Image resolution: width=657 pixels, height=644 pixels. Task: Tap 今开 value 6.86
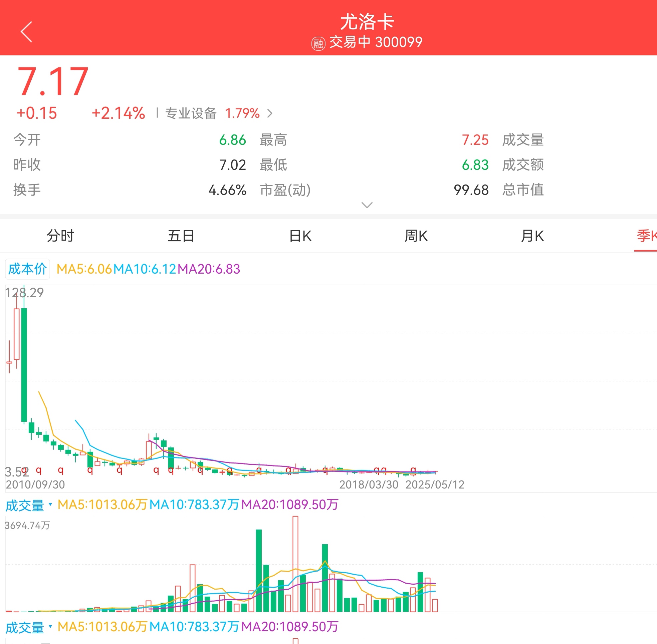tap(233, 140)
